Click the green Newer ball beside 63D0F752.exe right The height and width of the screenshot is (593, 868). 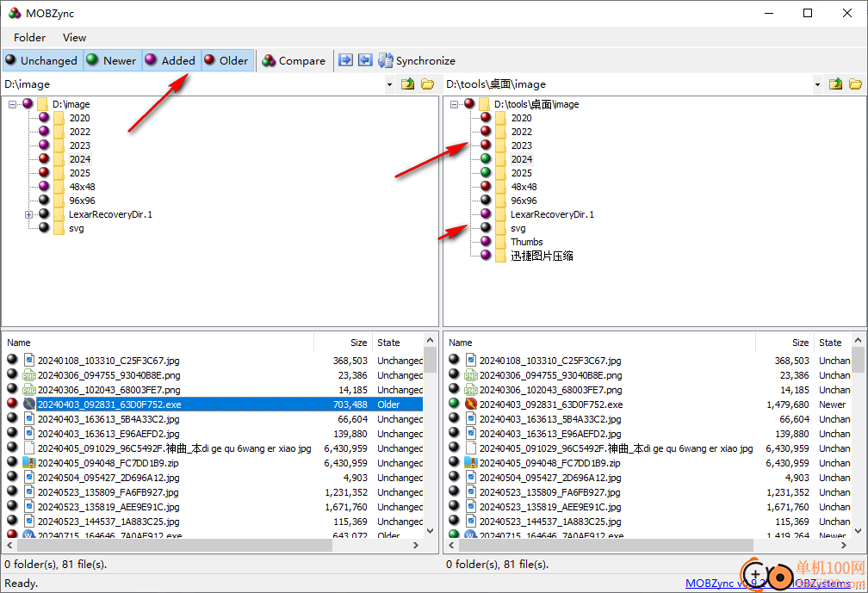(x=454, y=404)
